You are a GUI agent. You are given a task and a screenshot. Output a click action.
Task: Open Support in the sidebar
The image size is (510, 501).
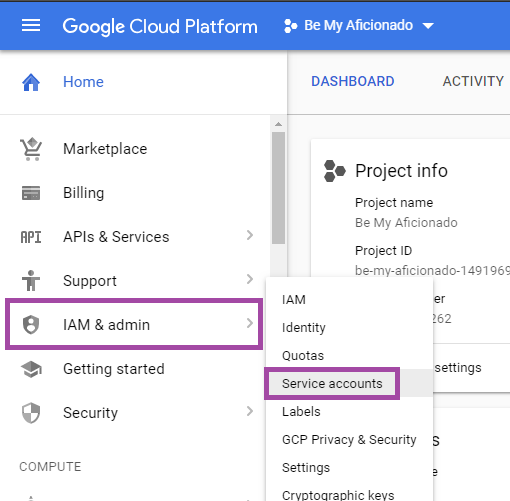(90, 281)
